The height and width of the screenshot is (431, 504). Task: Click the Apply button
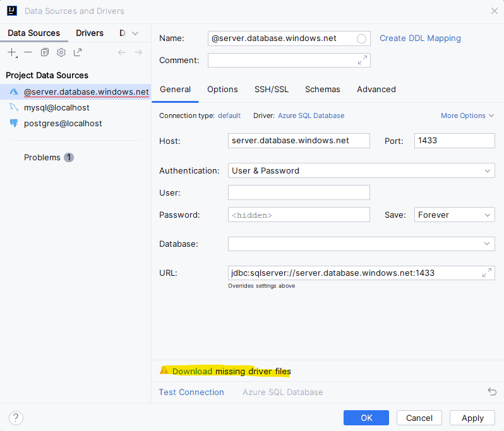[472, 418]
